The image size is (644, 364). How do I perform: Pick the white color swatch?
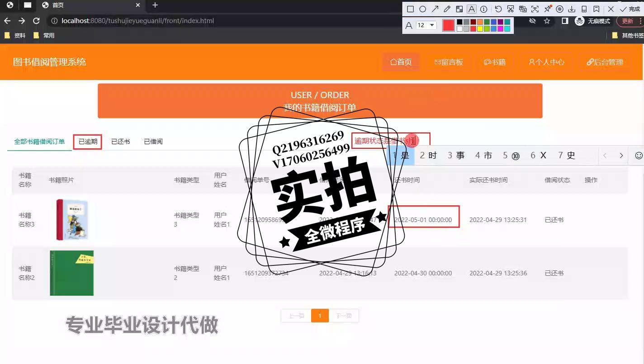pos(459,29)
